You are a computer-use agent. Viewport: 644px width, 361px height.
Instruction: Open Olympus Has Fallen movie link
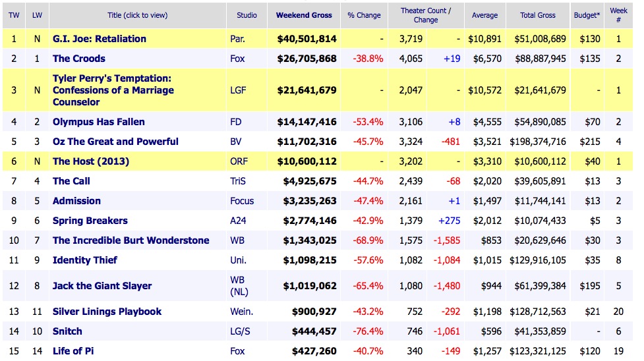point(99,122)
